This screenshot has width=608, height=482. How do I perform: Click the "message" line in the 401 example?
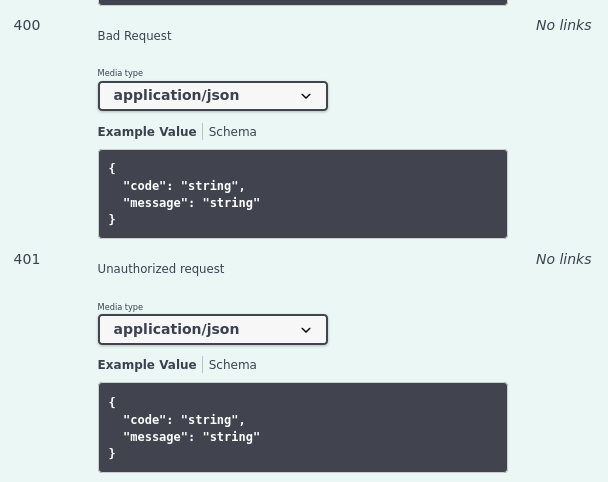click(191, 437)
